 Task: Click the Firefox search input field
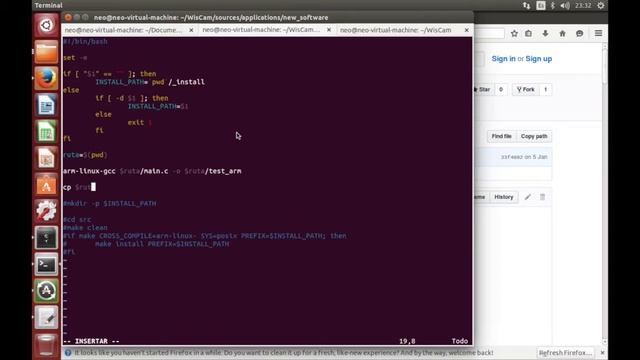coord(489,33)
